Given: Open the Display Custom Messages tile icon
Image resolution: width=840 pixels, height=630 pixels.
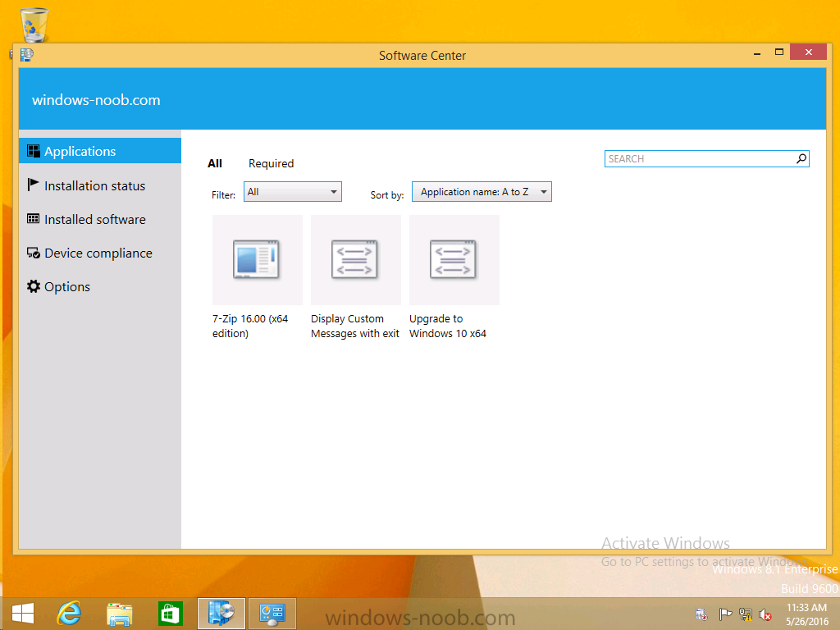Looking at the screenshot, I should point(355,260).
